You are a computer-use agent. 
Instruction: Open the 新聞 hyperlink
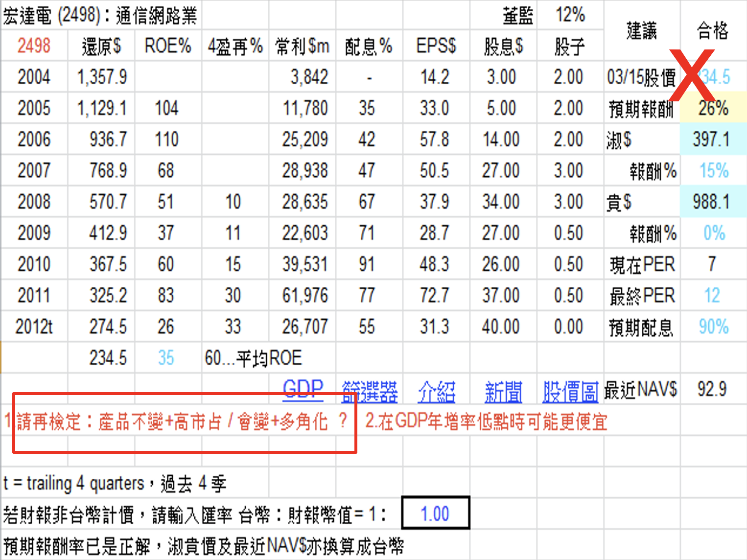pyautogui.click(x=503, y=392)
